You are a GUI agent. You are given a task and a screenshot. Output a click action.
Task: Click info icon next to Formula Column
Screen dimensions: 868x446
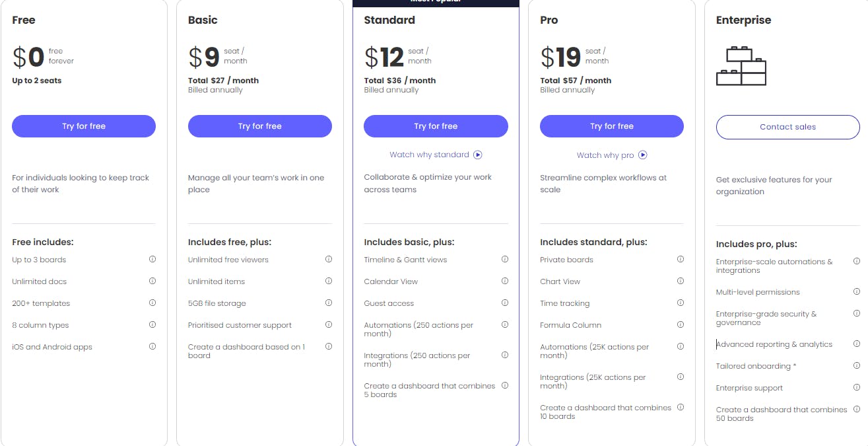tap(681, 325)
